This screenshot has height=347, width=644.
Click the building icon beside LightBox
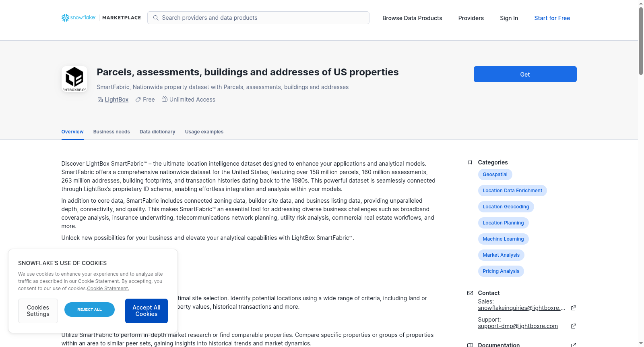(100, 100)
